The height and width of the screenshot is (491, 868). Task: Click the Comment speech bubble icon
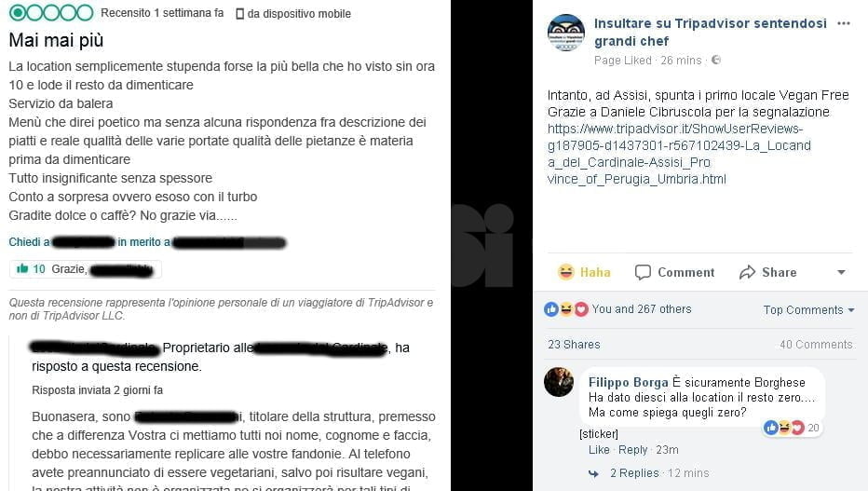click(643, 272)
